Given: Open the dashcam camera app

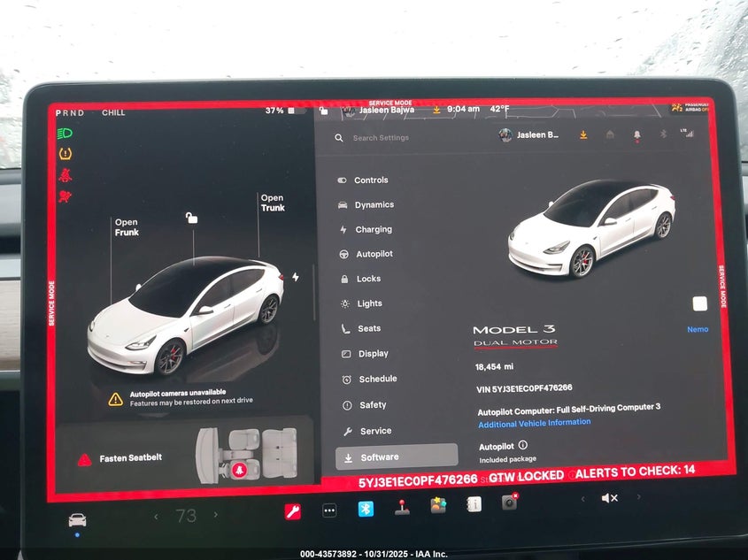Looking at the screenshot, I should click(509, 502).
